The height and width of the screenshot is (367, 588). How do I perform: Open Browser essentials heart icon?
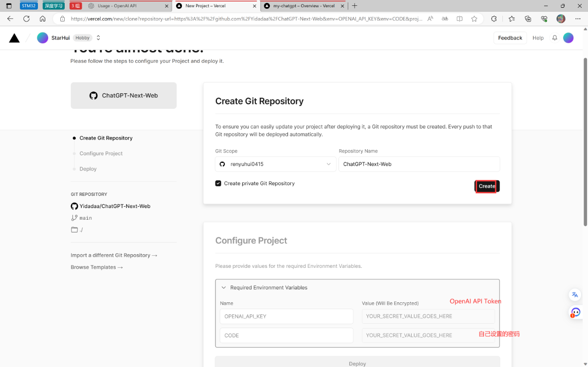pos(544,18)
